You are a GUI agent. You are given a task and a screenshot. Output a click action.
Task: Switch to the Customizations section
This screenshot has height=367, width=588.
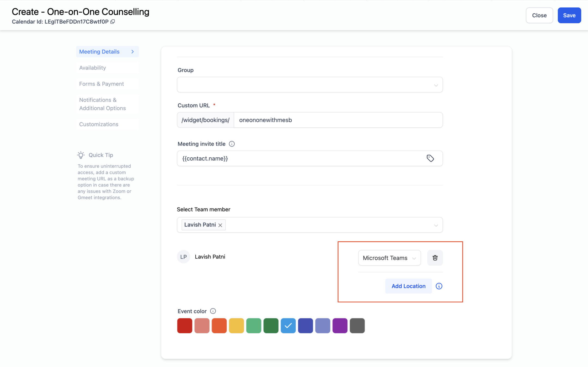pyautogui.click(x=99, y=124)
